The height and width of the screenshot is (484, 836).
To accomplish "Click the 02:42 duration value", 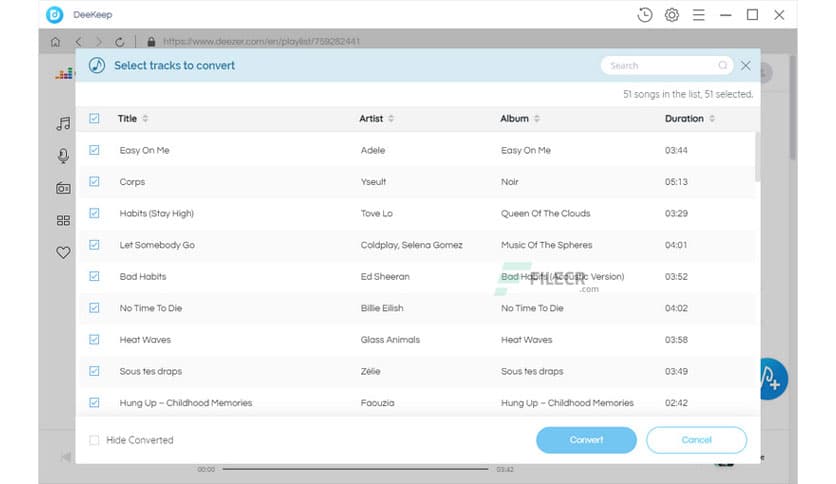I will click(x=676, y=403).
